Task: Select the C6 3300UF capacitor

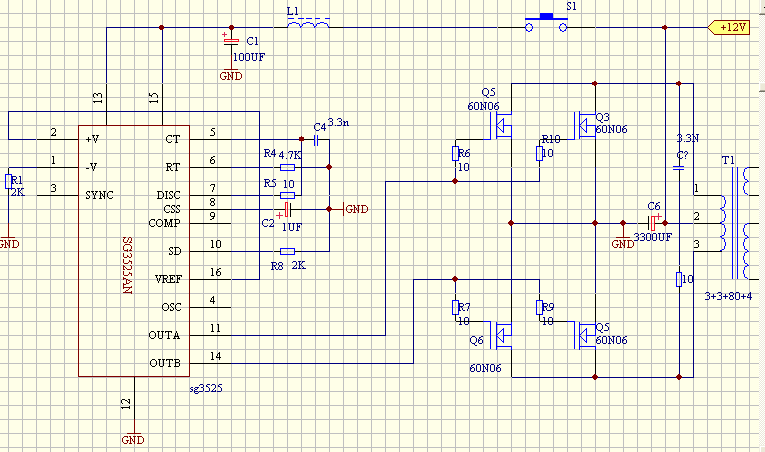Action: pyautogui.click(x=653, y=220)
